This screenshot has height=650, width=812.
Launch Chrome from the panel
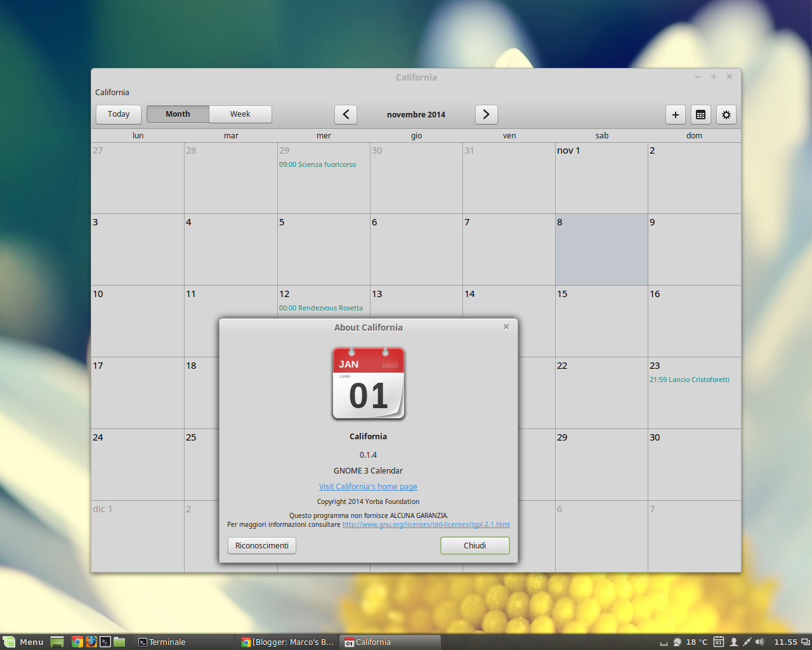point(77,642)
